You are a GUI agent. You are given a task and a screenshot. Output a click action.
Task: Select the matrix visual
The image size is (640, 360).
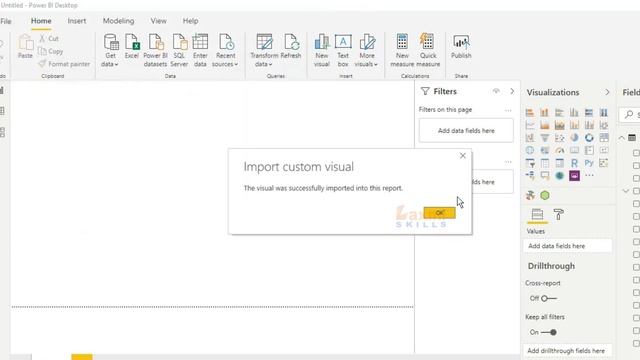pyautogui.click(x=560, y=163)
